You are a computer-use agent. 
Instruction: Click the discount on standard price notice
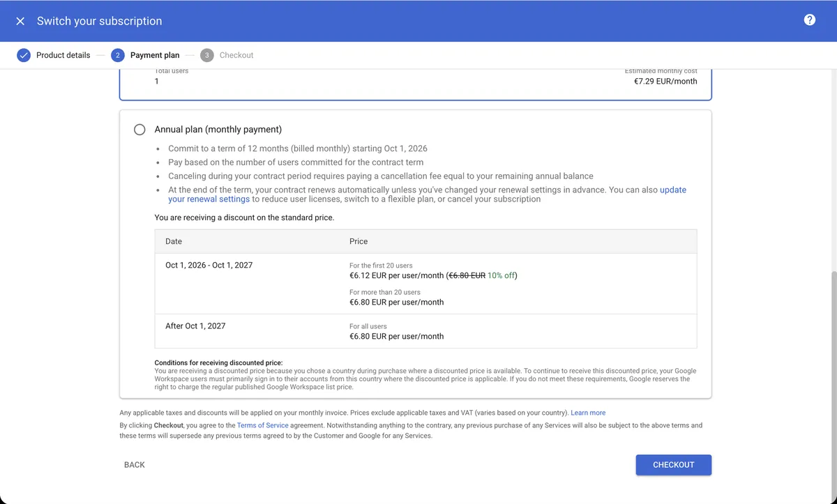click(x=244, y=217)
